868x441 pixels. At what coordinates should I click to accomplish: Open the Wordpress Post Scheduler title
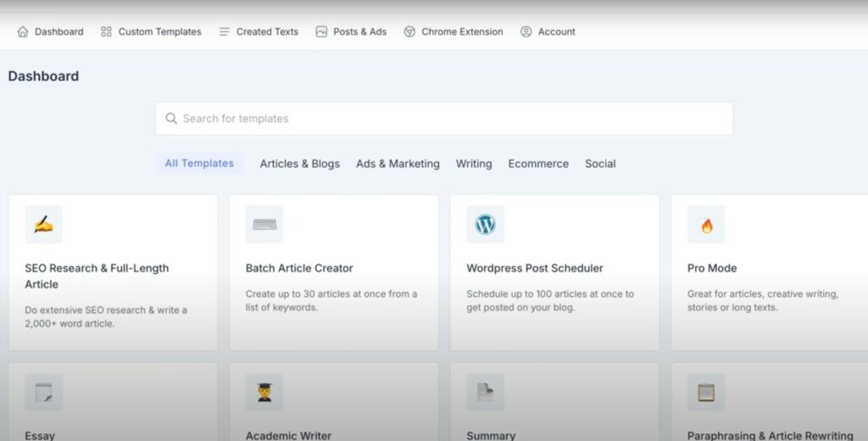[535, 268]
